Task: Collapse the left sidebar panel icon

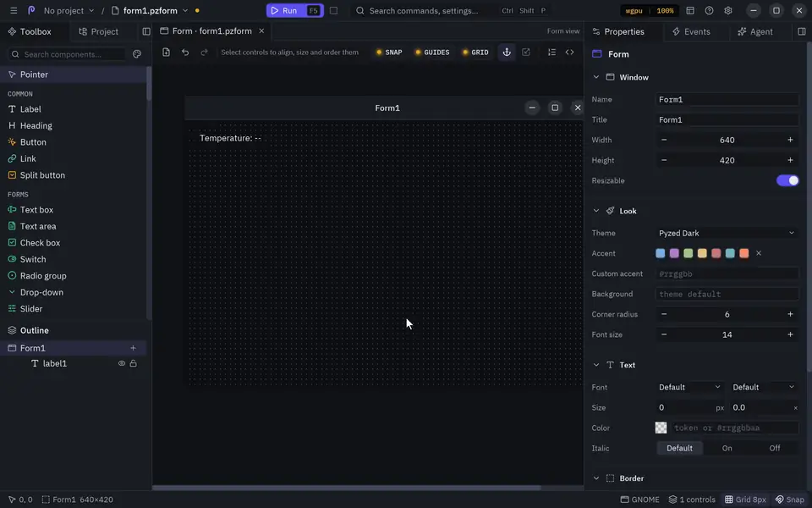Action: click(146, 31)
